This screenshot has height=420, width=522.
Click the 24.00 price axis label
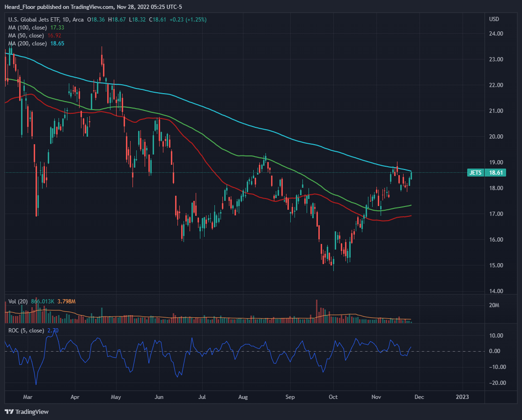pos(496,34)
